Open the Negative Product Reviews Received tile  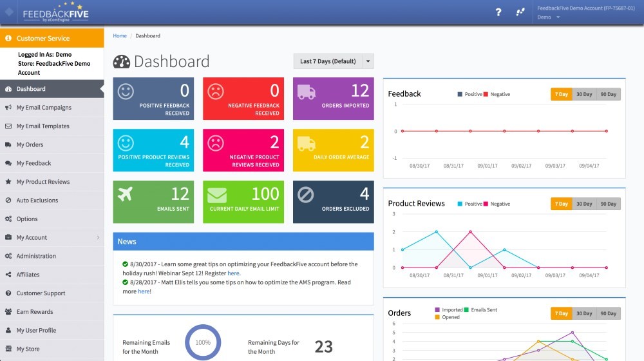[x=243, y=150]
